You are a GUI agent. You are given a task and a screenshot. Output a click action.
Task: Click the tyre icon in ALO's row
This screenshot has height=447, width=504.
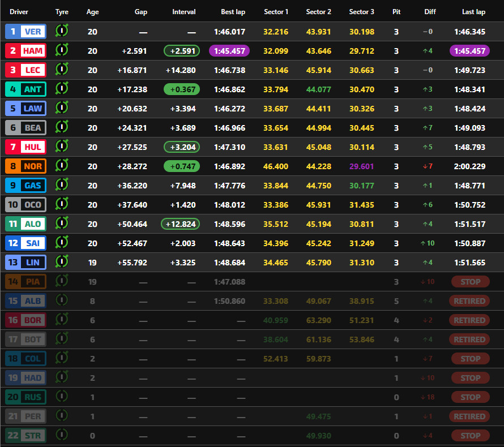pos(62,223)
